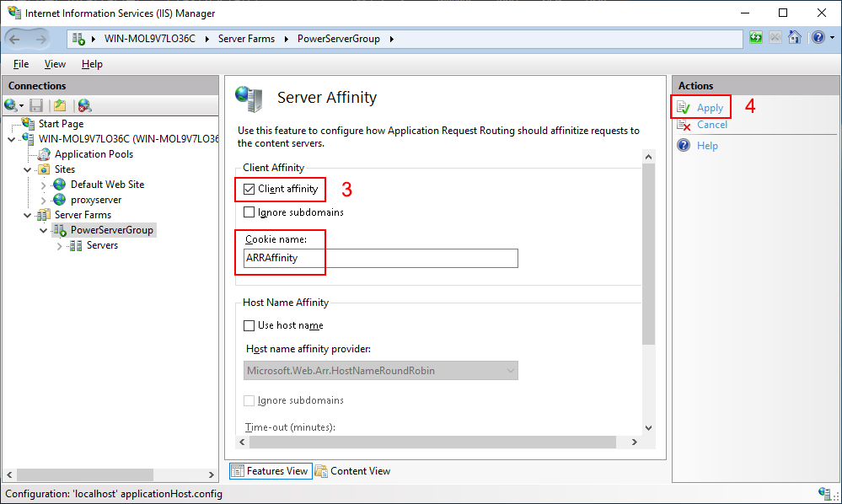Click the Home icon in the navigation toolbar

[x=794, y=38]
